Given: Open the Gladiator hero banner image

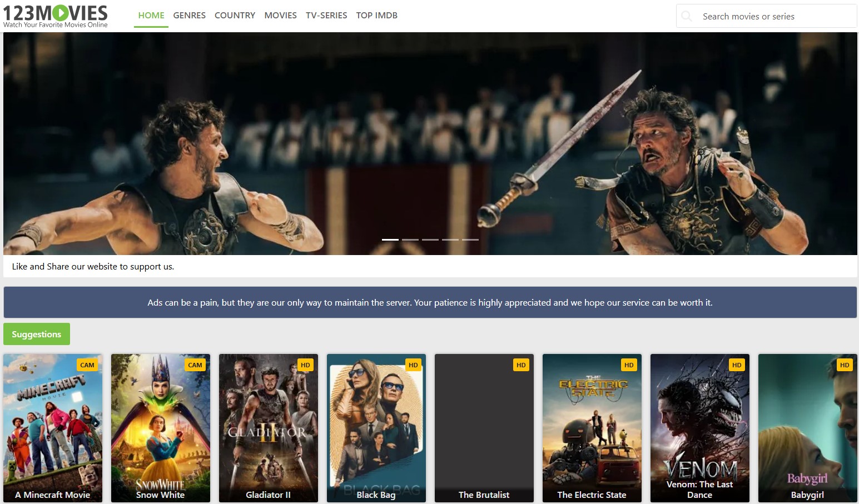Looking at the screenshot, I should click(430, 143).
